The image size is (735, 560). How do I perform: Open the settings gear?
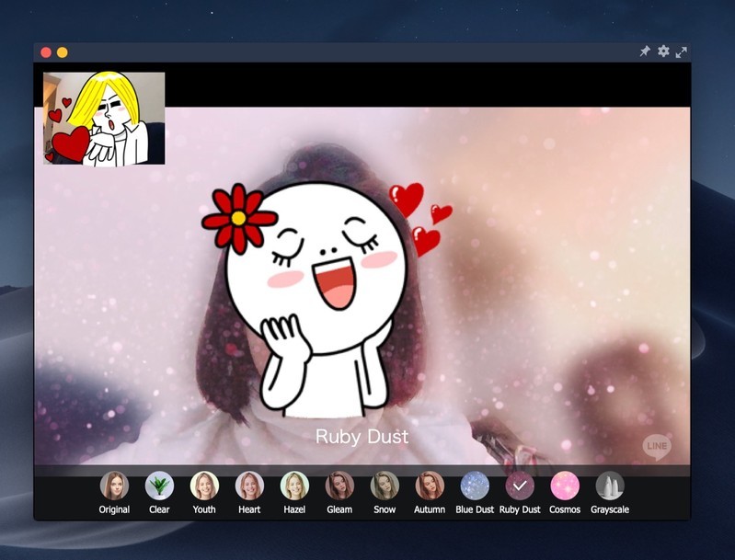(x=663, y=51)
